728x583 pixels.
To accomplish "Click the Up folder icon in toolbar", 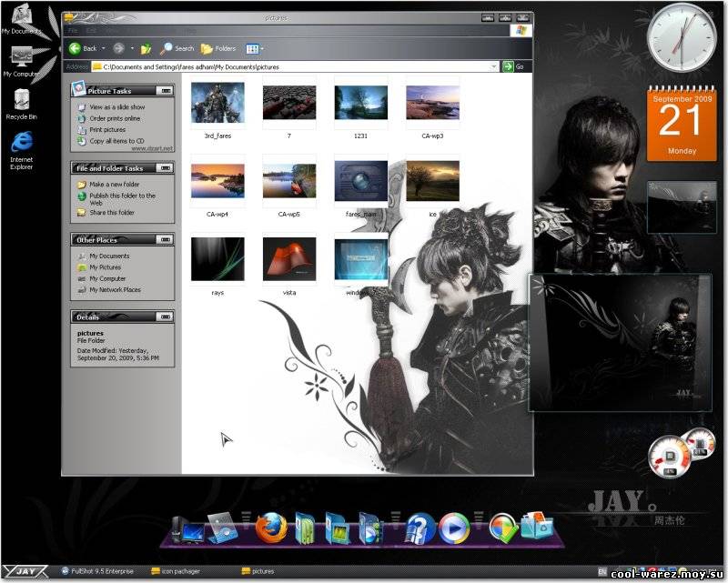I will coord(146,48).
